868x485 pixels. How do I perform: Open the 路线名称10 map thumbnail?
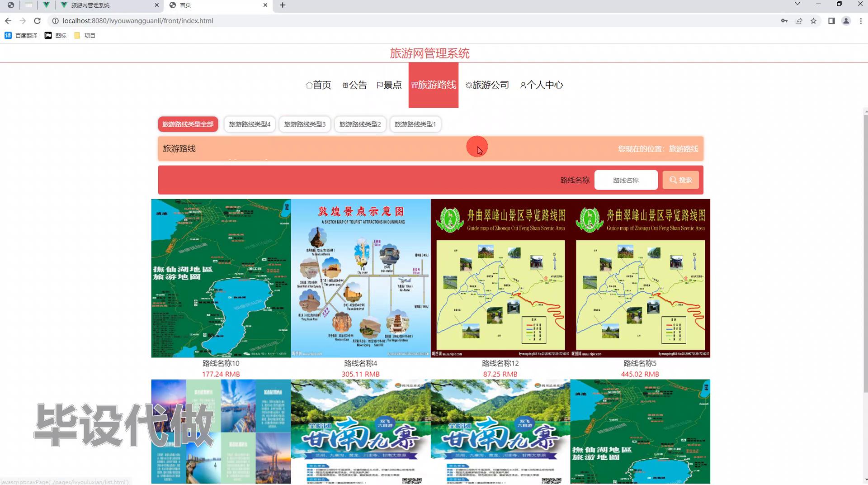click(x=221, y=278)
